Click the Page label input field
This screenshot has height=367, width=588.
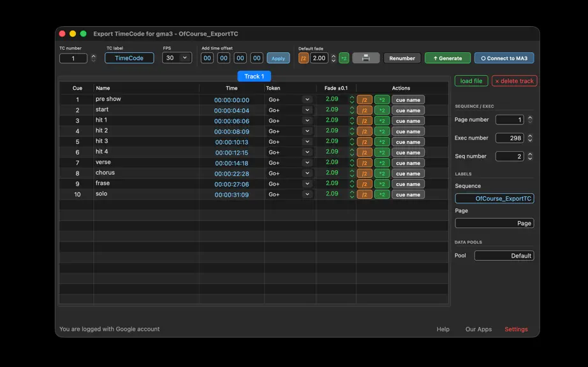click(x=494, y=223)
